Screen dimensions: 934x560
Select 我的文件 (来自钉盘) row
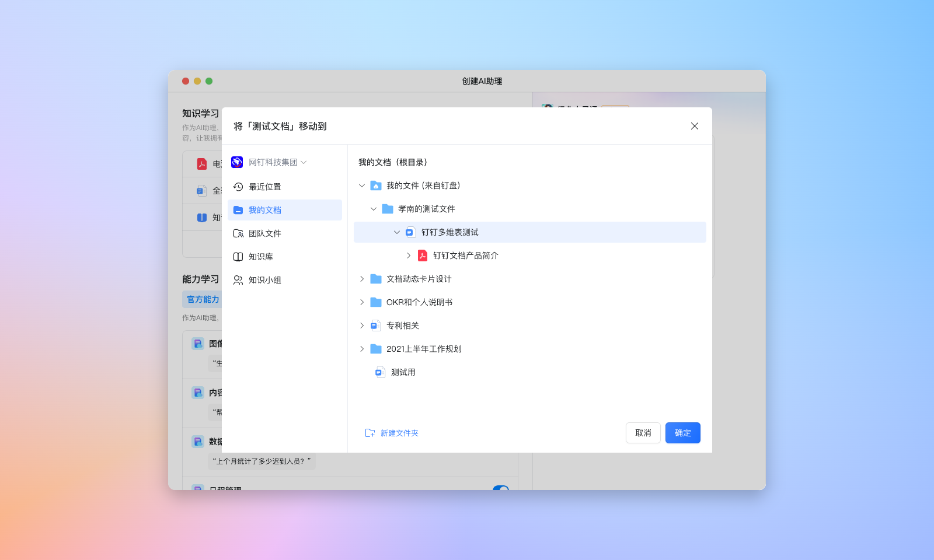tap(530, 185)
